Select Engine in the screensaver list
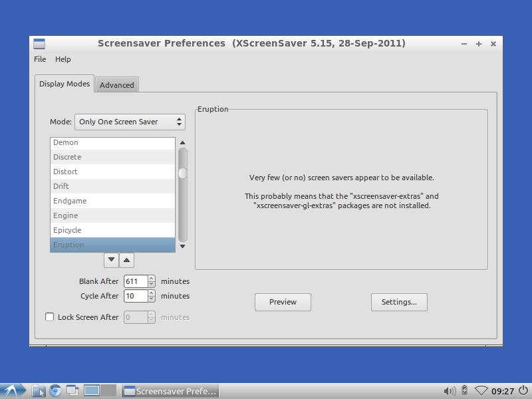 click(112, 215)
